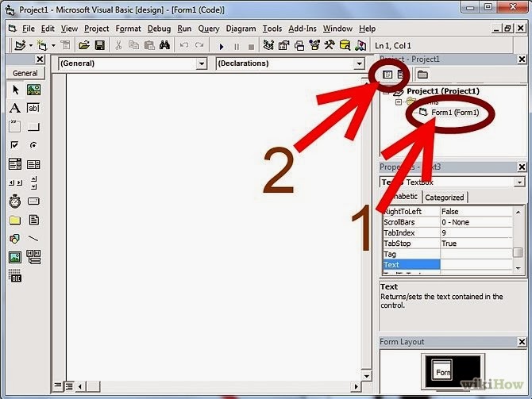The image size is (532, 399).
Task: Open the Data View Window toolbar icon
Action: (345, 45)
